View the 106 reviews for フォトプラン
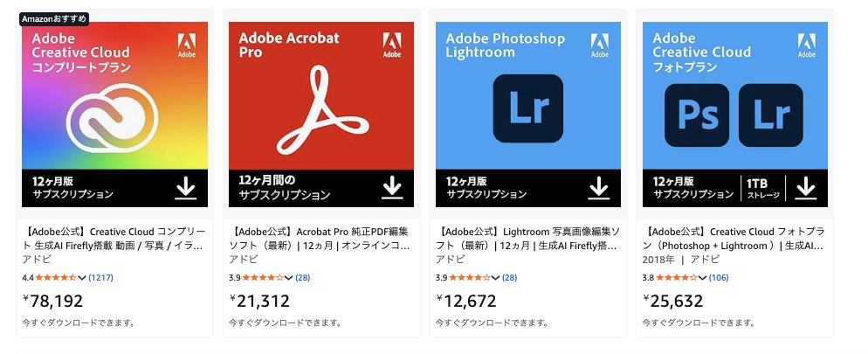This screenshot has width=868, height=354. (x=719, y=278)
